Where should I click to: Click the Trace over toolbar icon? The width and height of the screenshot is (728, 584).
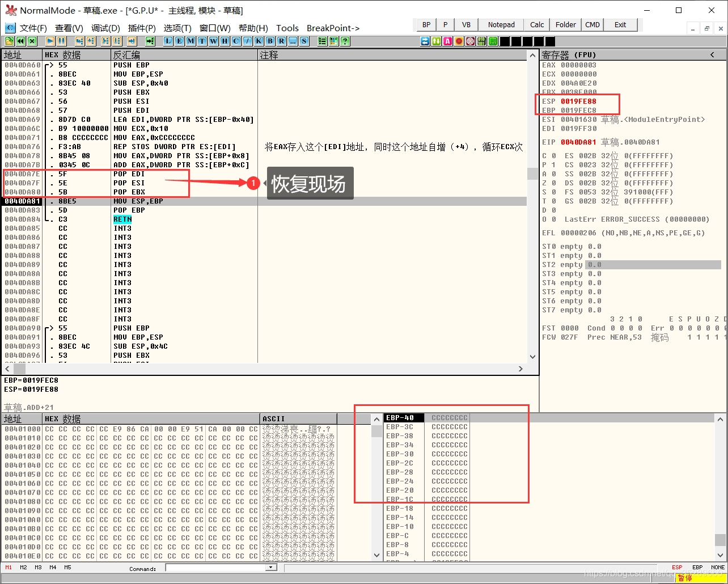coord(117,41)
